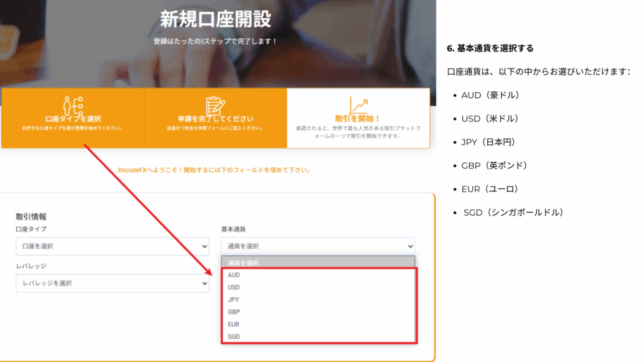Select the highlighted 通貨を選択 placeholder option
The width and height of the screenshot is (644, 362).
coord(318,263)
